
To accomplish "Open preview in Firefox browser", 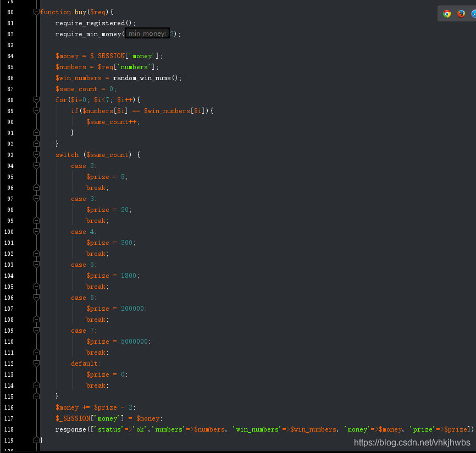I will [461, 14].
